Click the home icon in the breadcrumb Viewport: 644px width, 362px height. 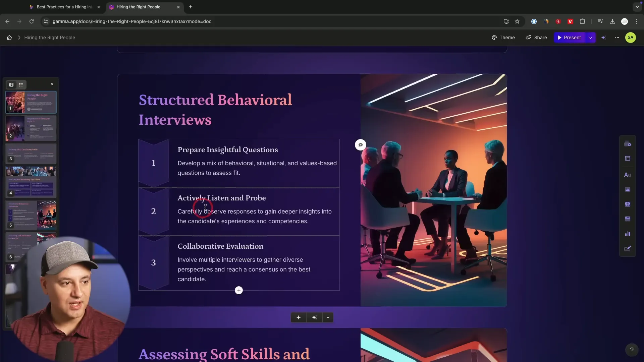tap(9, 38)
